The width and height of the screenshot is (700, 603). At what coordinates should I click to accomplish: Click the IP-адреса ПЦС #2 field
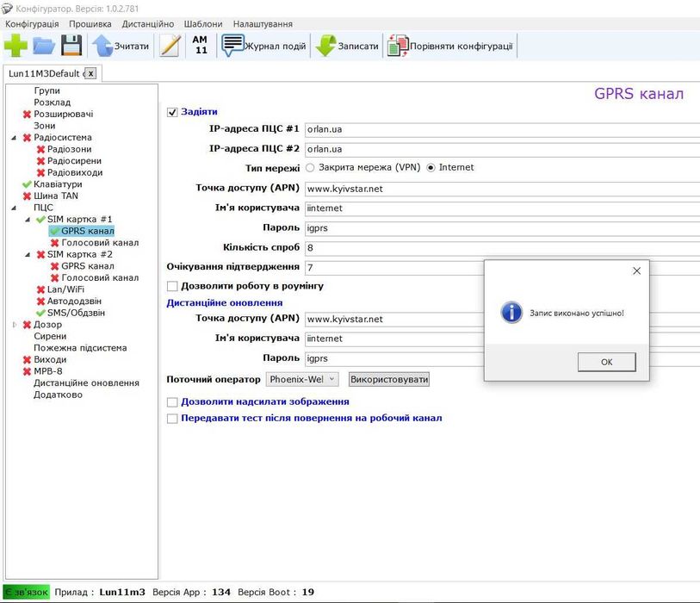click(x=502, y=149)
